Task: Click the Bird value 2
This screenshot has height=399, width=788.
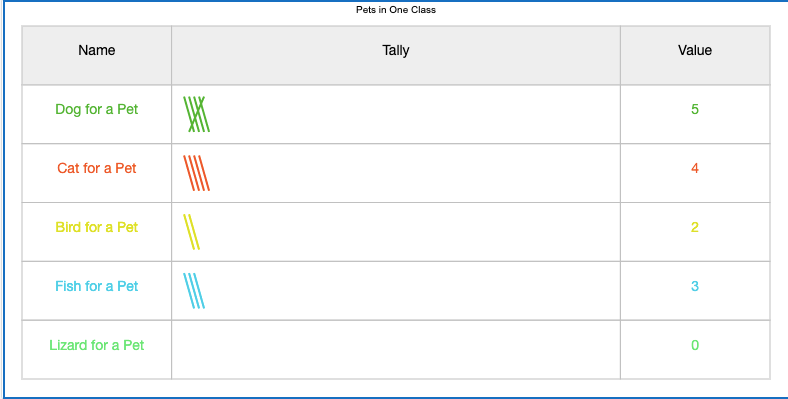Action: pos(695,227)
